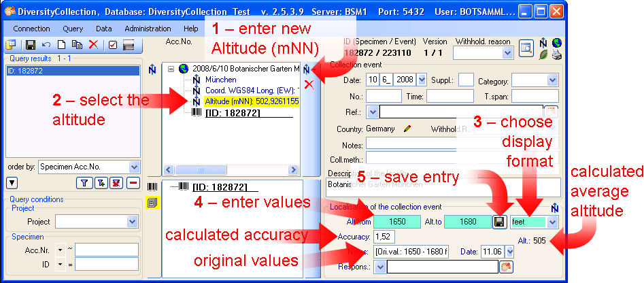
Task: Click the printer icon at top right
Action: pyautogui.click(x=557, y=54)
